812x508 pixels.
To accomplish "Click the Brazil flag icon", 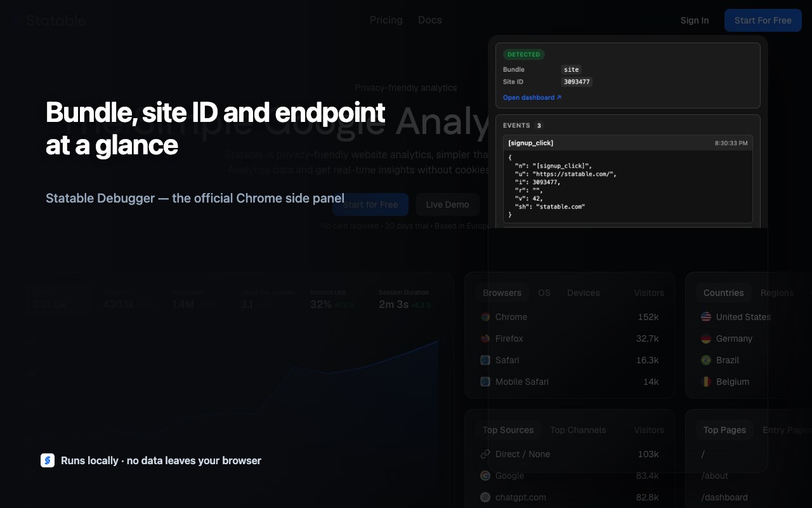I will [x=706, y=360].
